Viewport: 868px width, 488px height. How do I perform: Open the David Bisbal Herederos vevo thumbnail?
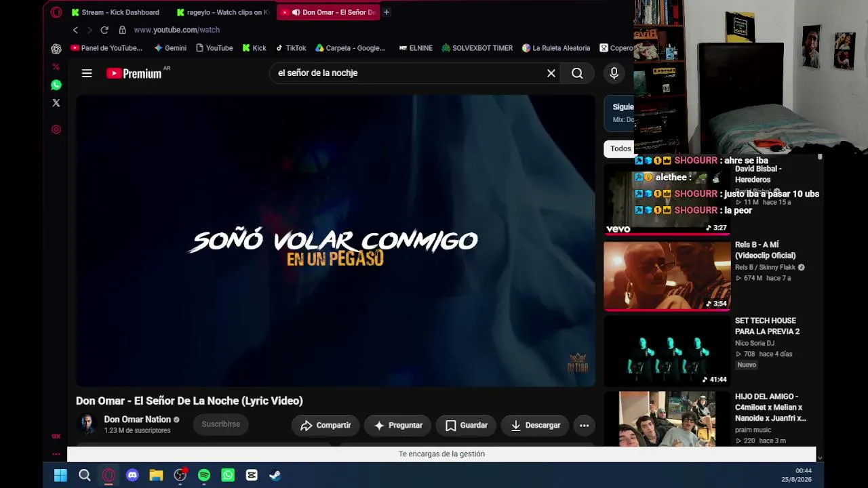pos(667,200)
